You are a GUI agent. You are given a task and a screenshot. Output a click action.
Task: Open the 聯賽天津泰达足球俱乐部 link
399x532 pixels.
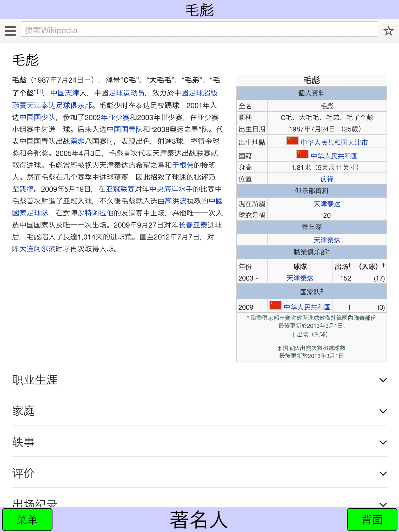(52, 105)
